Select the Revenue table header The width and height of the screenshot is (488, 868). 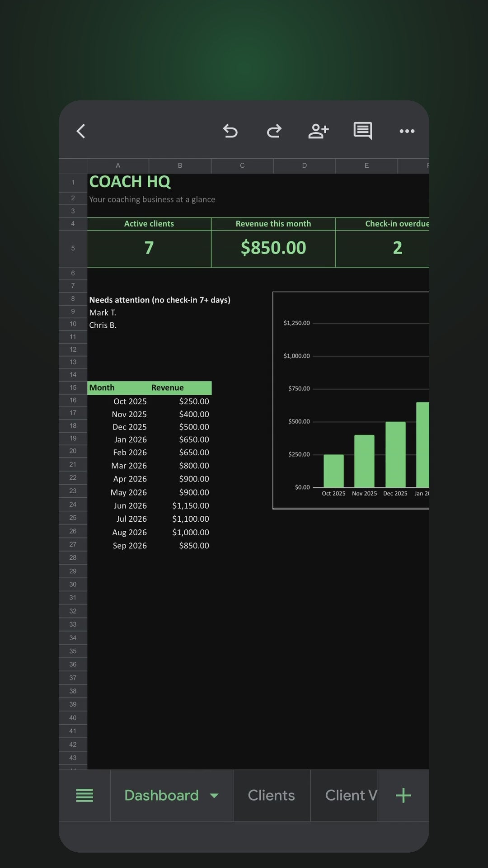[x=180, y=387]
